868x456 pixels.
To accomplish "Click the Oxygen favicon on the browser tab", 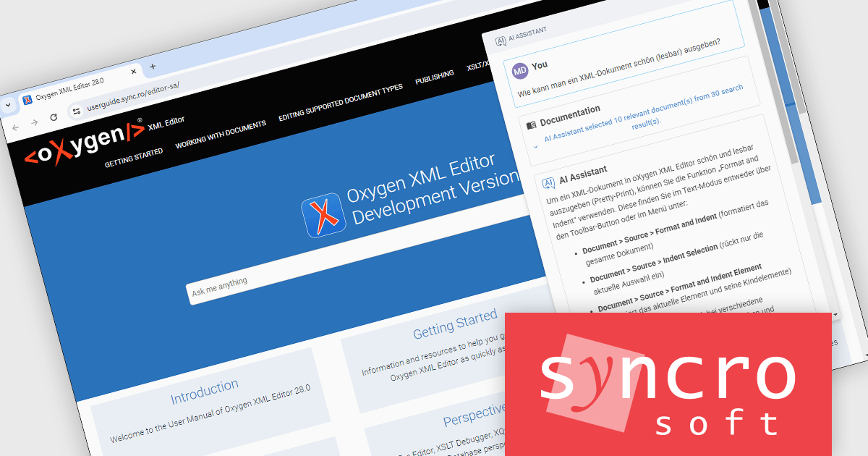I will (x=27, y=99).
